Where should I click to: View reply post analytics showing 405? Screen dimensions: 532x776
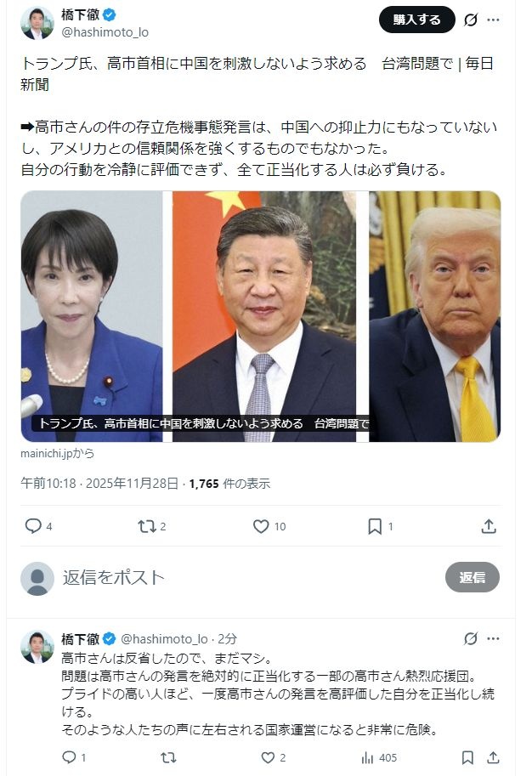[379, 757]
